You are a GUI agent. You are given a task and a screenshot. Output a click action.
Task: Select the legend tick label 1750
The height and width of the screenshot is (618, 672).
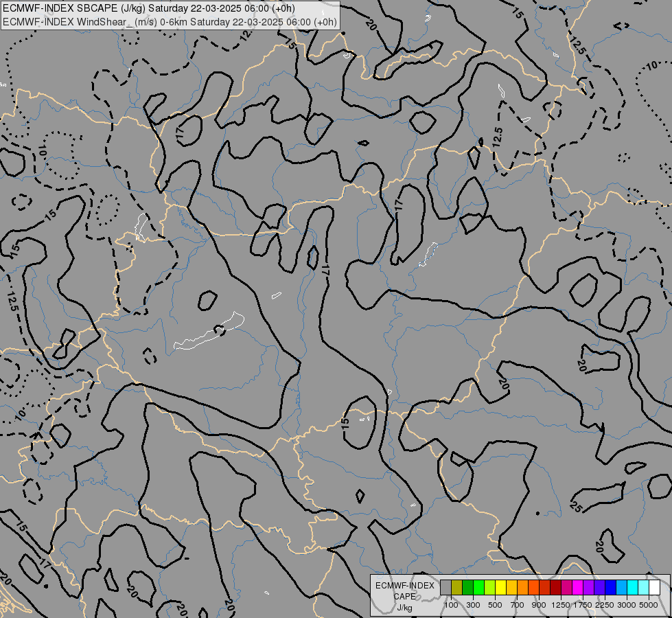click(583, 605)
